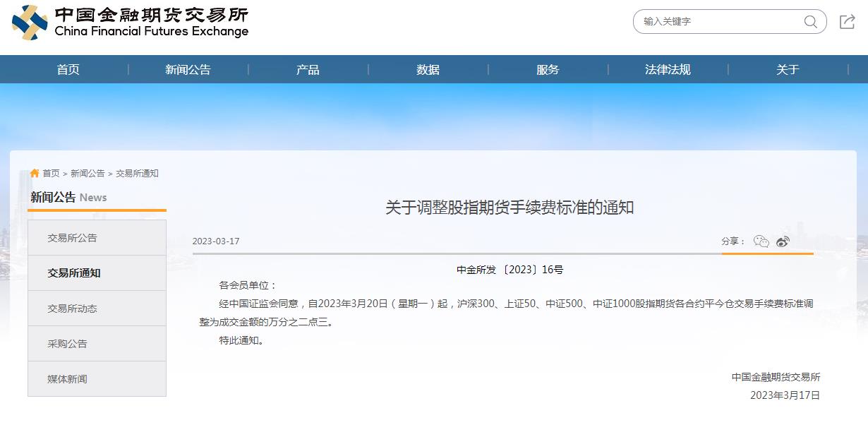Select 交易所动态 in the sidebar
The width and height of the screenshot is (868, 425).
(73, 309)
